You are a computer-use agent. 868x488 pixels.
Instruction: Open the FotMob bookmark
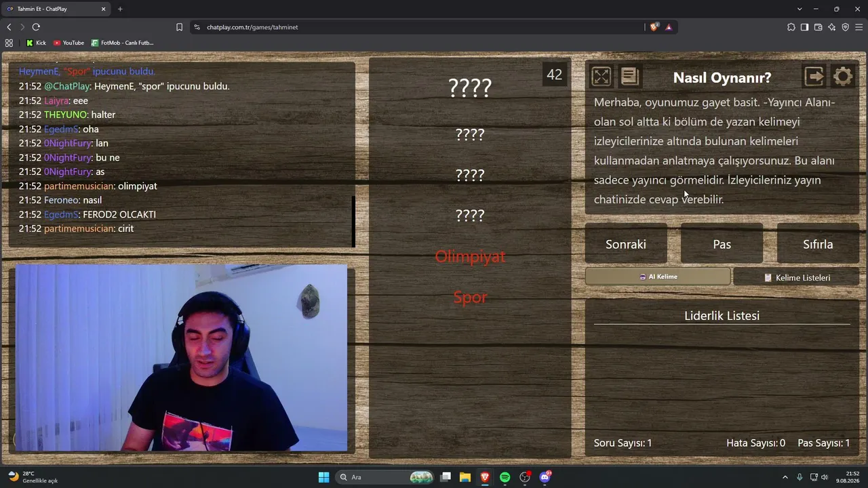(122, 43)
